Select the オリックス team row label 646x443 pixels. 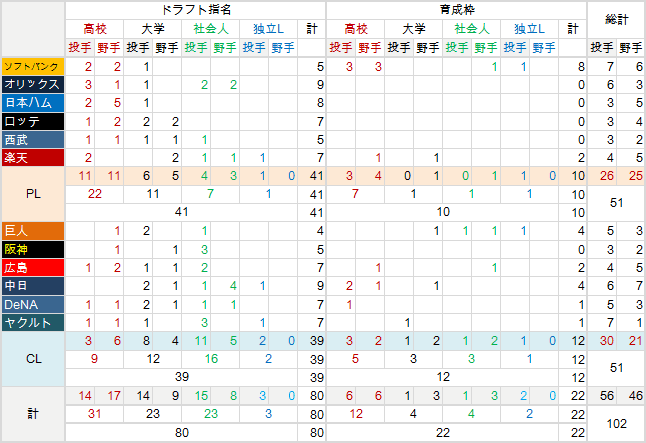tap(33, 84)
